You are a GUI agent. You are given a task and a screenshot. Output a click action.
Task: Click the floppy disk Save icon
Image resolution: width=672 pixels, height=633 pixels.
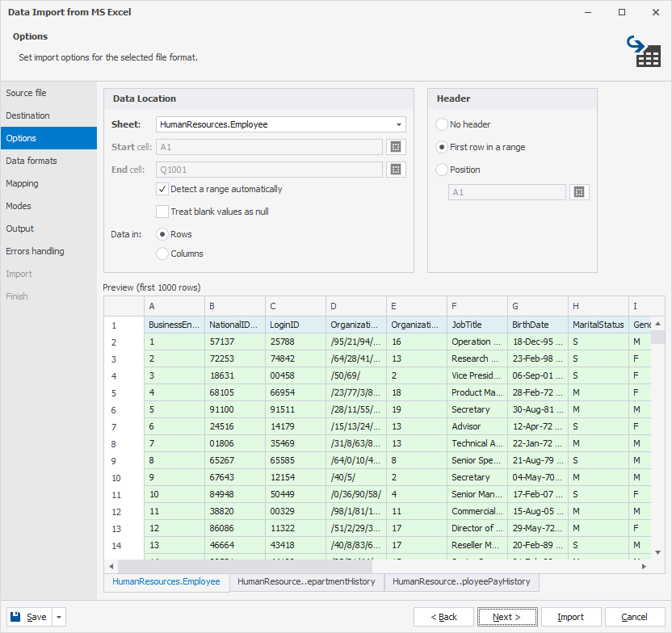pyautogui.click(x=15, y=617)
